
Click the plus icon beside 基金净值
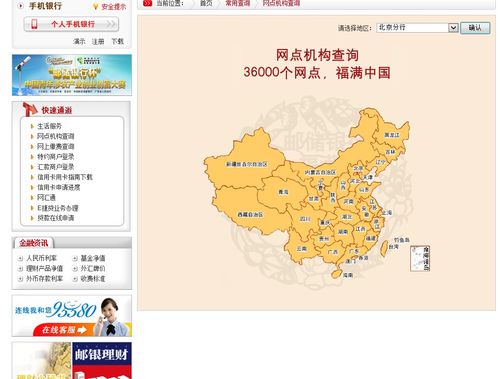75,258
